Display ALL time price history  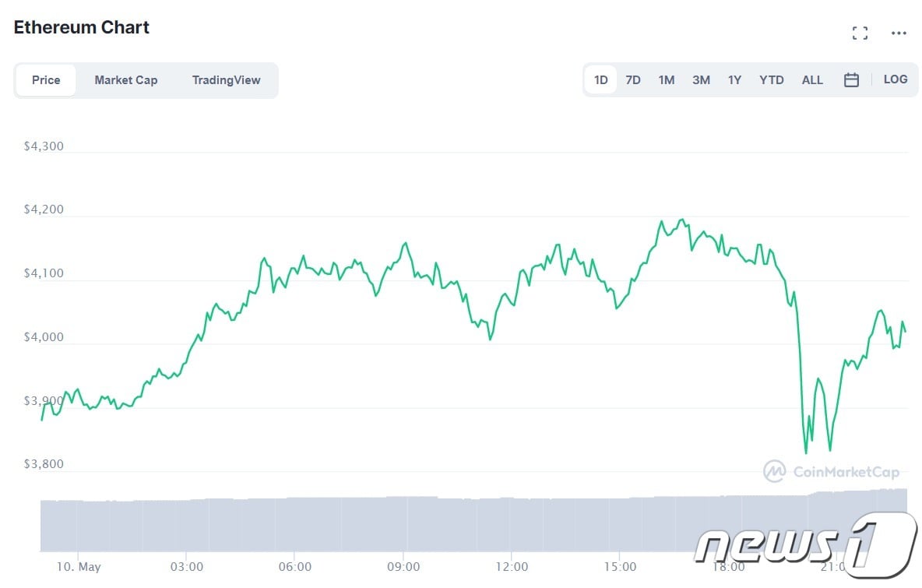[812, 80]
